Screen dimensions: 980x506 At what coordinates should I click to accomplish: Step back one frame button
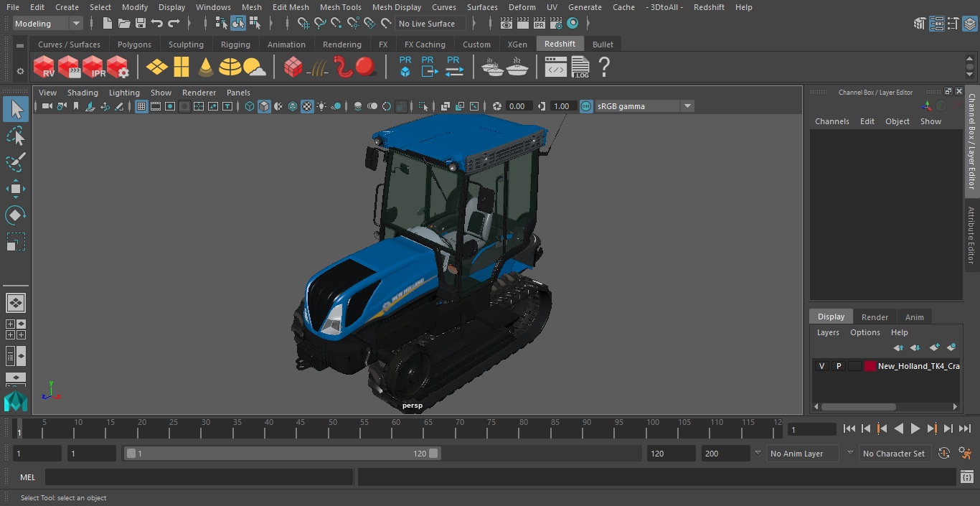click(866, 428)
